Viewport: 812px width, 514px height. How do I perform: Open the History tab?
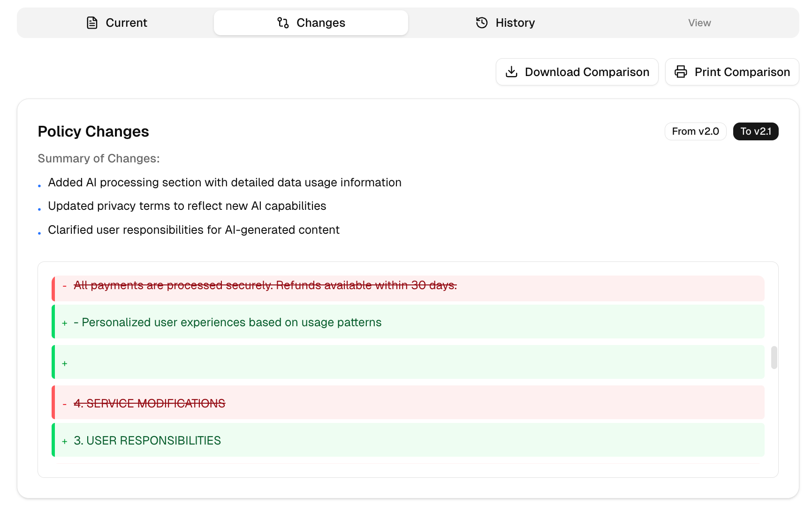[x=515, y=23]
